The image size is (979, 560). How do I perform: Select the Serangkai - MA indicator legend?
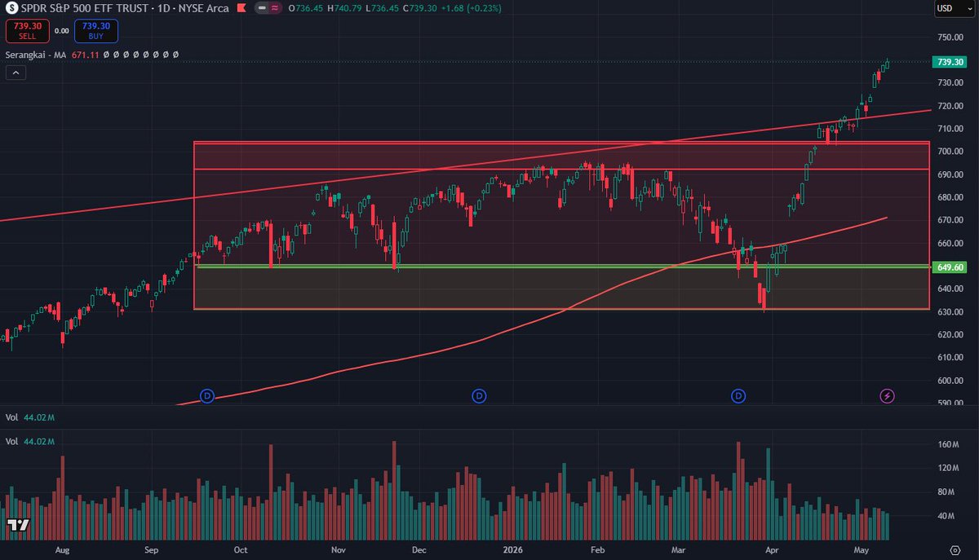point(38,55)
